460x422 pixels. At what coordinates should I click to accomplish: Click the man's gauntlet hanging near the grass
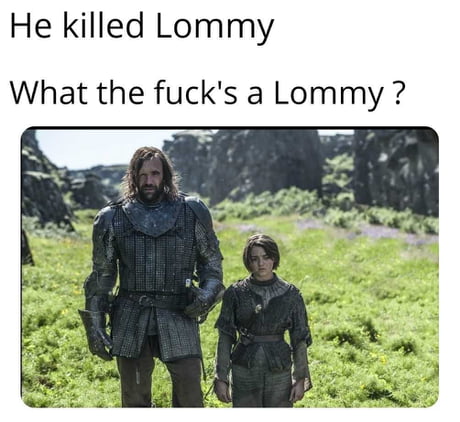point(96,333)
